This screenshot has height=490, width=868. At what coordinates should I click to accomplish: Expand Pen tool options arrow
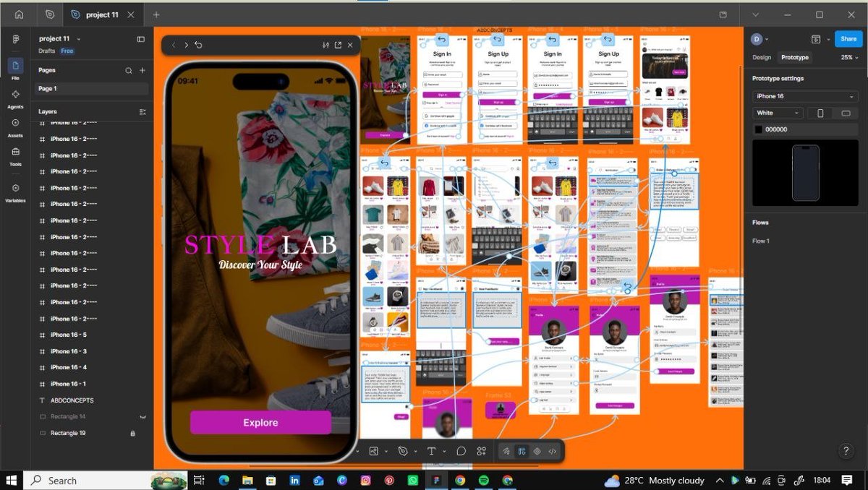pos(414,451)
